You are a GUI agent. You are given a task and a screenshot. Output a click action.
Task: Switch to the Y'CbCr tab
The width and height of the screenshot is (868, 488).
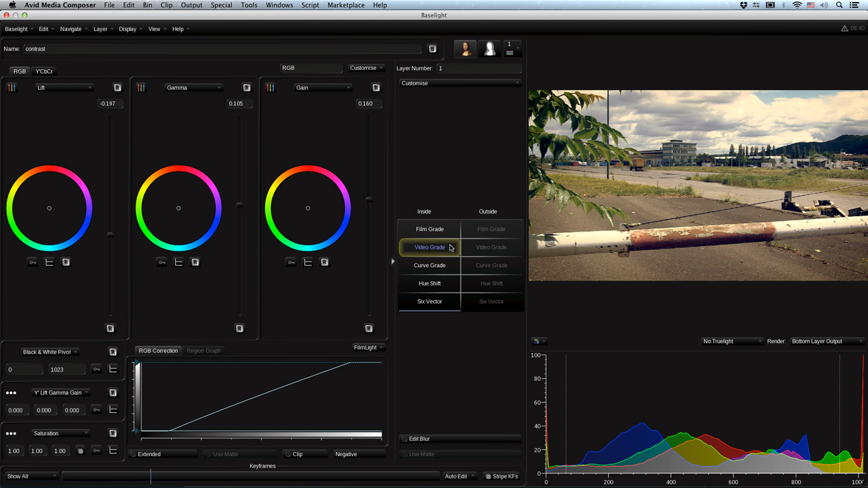(x=44, y=71)
